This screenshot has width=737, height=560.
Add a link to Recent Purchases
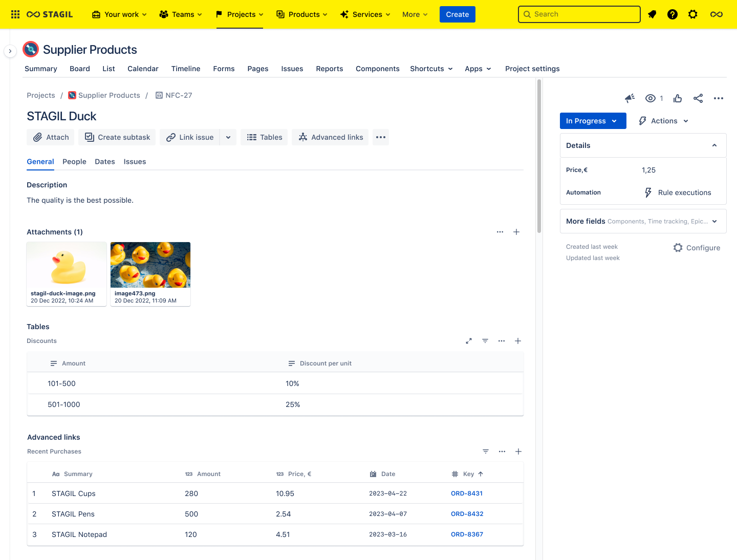518,451
